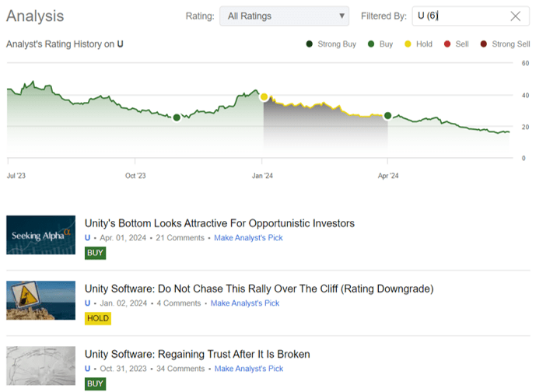Toggle the Hold legend item
This screenshot has height=392, width=536.
click(408, 44)
